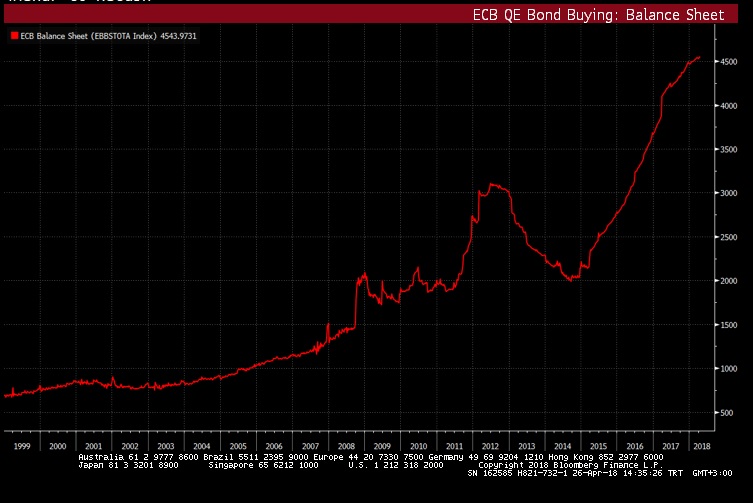Select the 1999 year label on x-axis
This screenshot has height=503, width=753.
(x=22, y=446)
